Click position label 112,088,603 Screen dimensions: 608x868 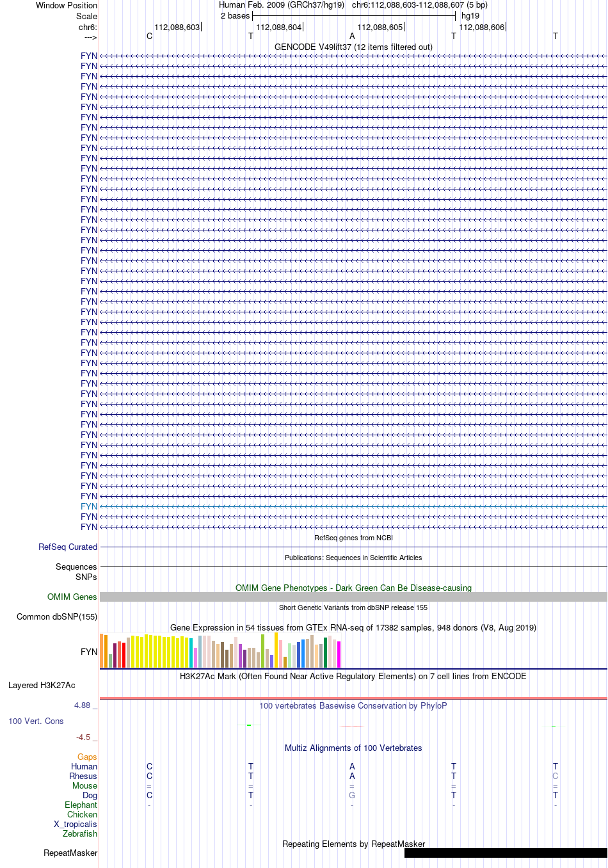[x=177, y=28]
